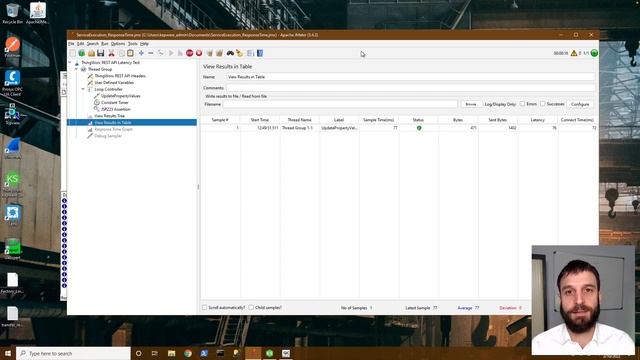Open the Edit menu

pos(80,44)
